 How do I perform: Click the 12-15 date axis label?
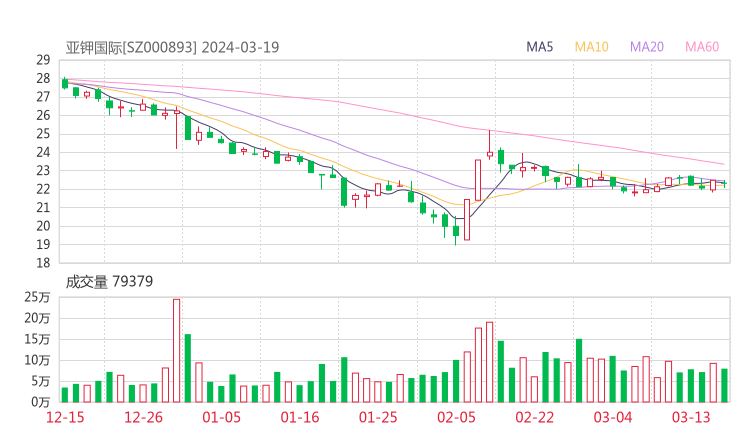pos(65,417)
